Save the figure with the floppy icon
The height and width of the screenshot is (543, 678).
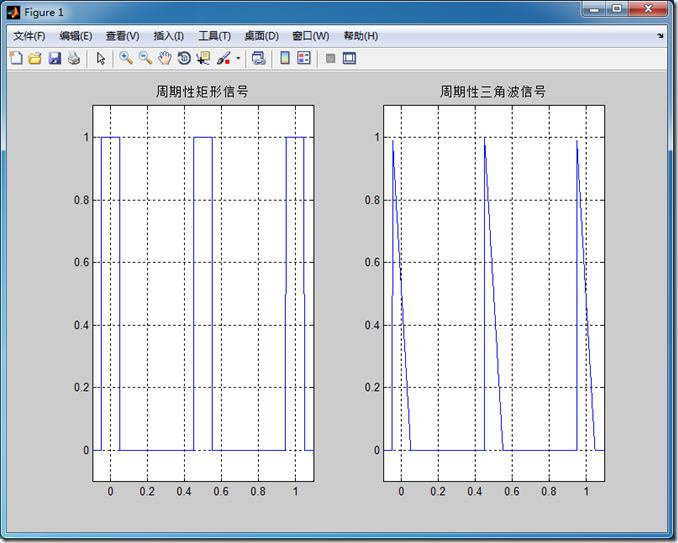click(x=54, y=58)
